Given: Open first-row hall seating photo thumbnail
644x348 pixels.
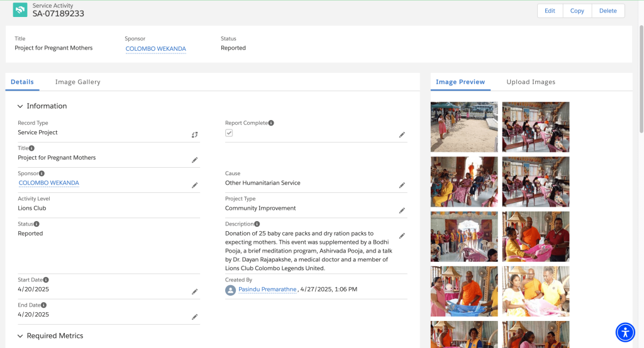Looking at the screenshot, I should [536, 127].
